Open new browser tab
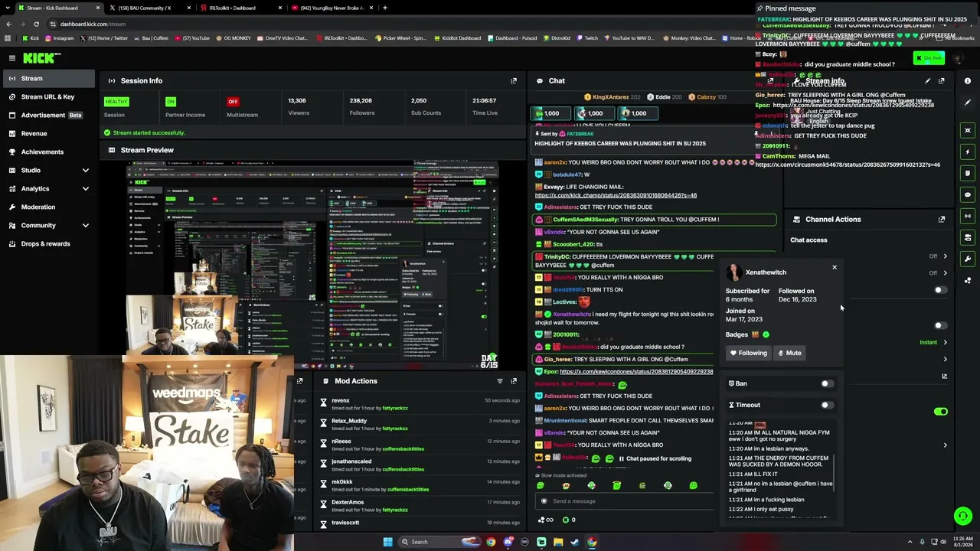This screenshot has width=980, height=551. [384, 8]
